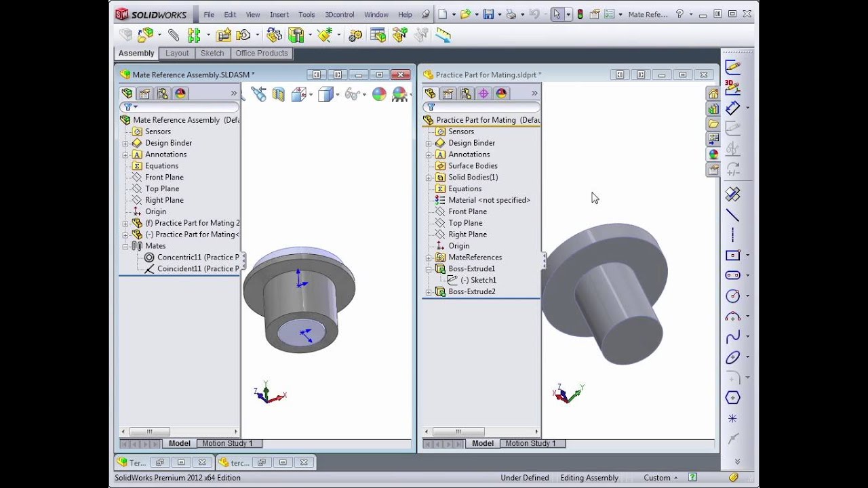Expand Boss-Extrude2 in part tree
This screenshot has width=868, height=488.
coord(429,292)
